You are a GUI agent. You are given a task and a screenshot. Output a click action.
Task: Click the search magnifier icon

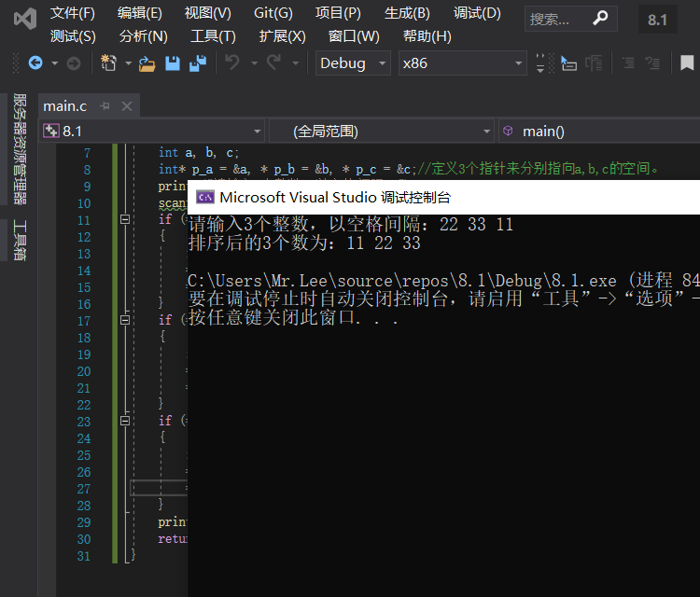pos(600,19)
